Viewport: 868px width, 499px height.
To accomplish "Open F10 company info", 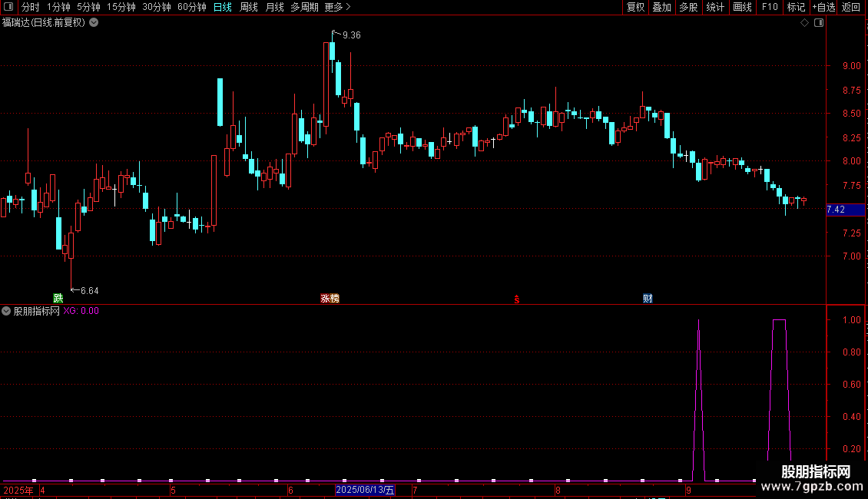I will point(770,7).
